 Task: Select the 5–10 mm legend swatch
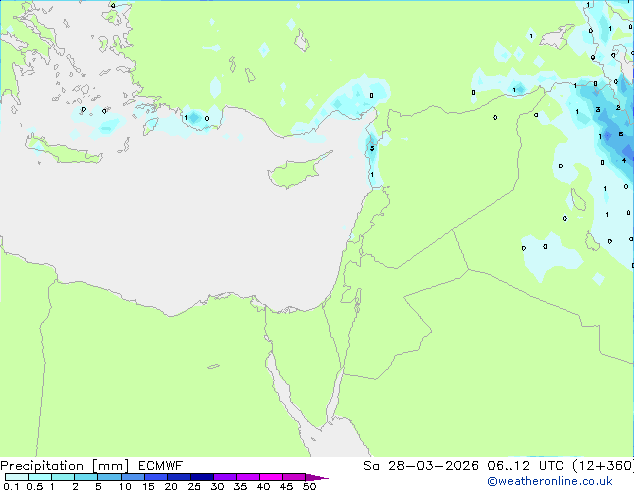click(109, 477)
